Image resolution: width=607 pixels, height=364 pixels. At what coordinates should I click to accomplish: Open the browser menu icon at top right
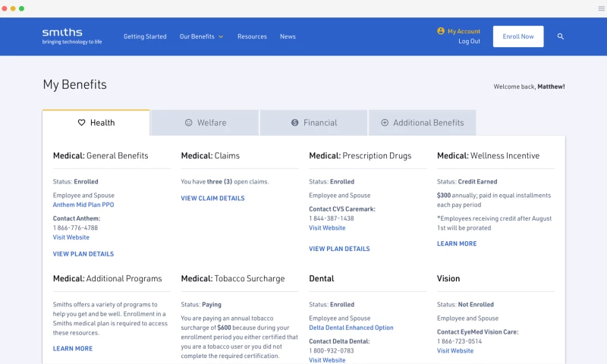(x=591, y=8)
